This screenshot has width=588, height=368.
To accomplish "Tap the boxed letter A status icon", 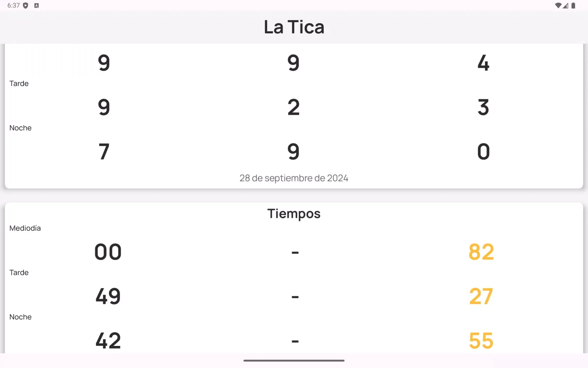I will click(x=36, y=6).
